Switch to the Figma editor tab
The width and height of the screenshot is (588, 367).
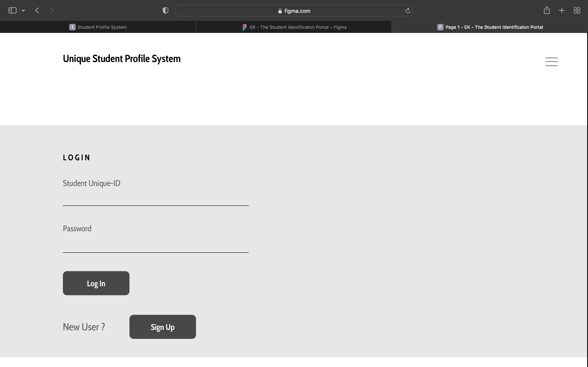click(294, 27)
